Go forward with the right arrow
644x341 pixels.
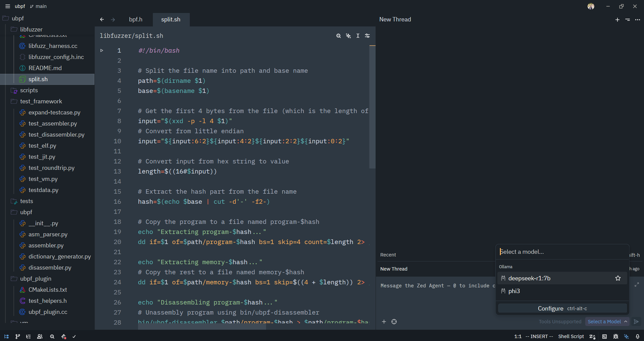pyautogui.click(x=113, y=20)
